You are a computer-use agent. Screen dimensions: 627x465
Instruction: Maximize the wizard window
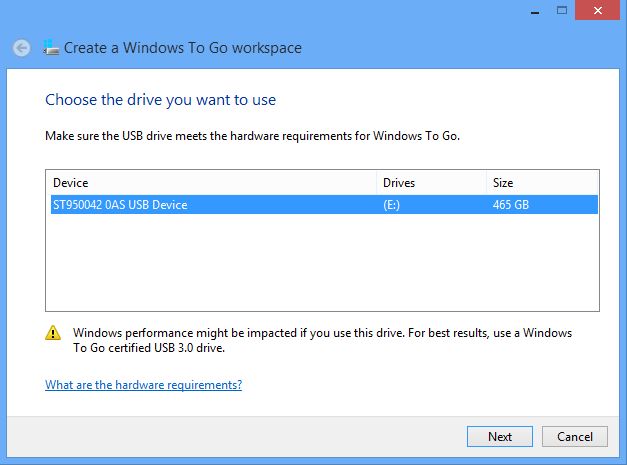tap(562, 10)
